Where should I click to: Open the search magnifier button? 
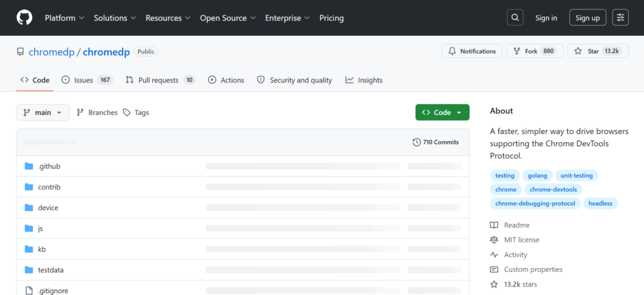coord(515,18)
